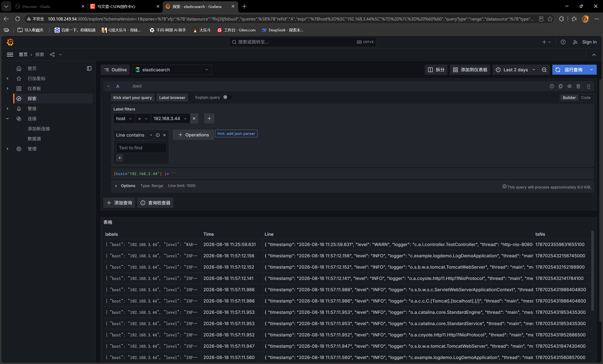Delete query A with trash icon
The image size is (603, 364).
tap(578, 86)
